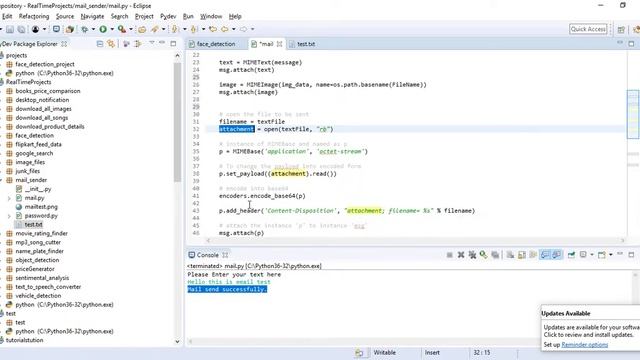Open the External Tools dropdown arrow
Image resolution: width=640 pixels, height=360 pixels.
[x=131, y=29]
